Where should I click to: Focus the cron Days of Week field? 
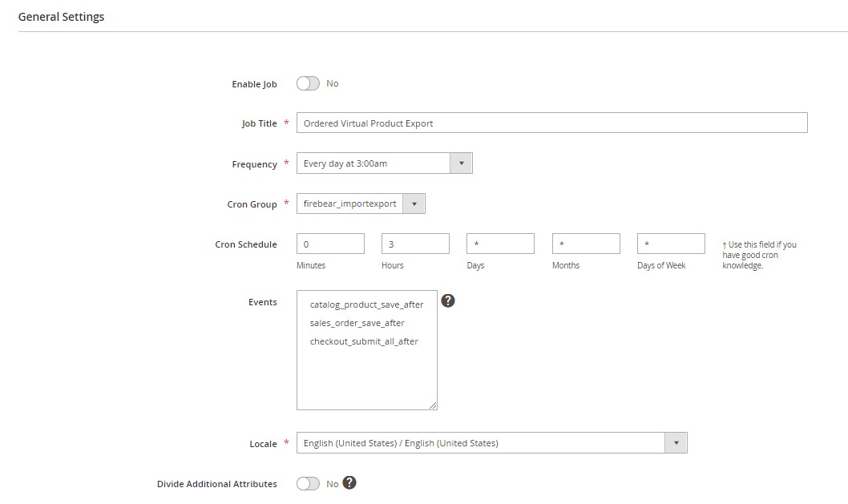(671, 244)
